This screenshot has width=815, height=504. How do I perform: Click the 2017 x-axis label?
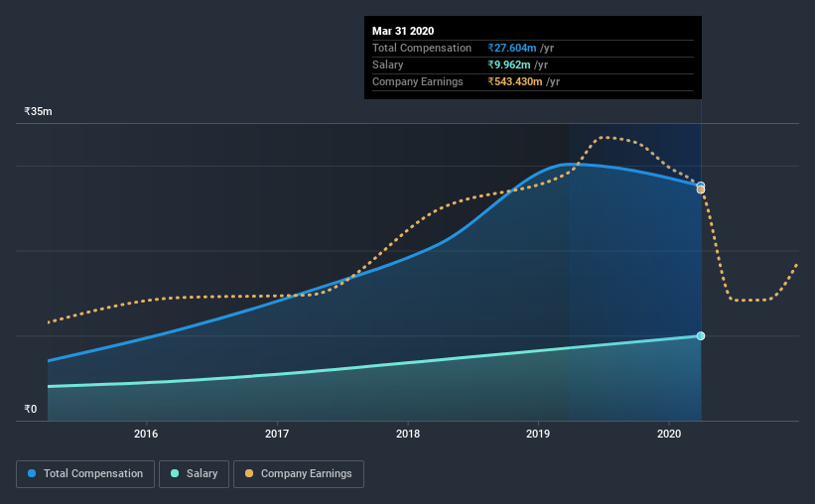coord(277,434)
